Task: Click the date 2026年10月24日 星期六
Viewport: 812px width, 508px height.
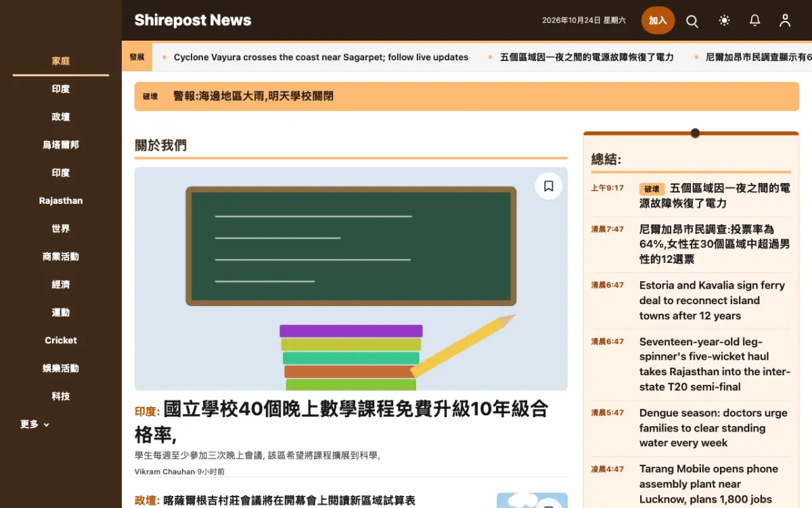Action: tap(584, 21)
